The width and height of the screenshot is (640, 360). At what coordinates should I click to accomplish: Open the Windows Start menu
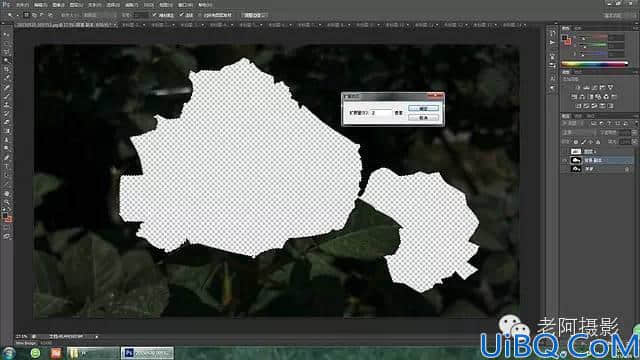click(9, 353)
